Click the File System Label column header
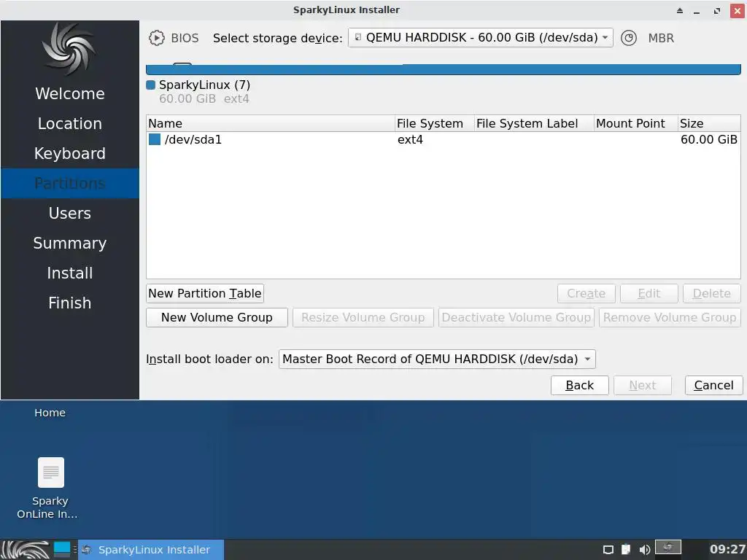Viewport: 747px width, 560px height. pos(533,124)
